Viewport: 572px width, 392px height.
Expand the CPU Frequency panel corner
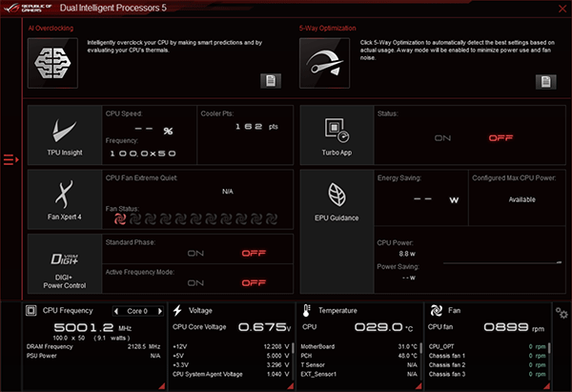coord(162,385)
